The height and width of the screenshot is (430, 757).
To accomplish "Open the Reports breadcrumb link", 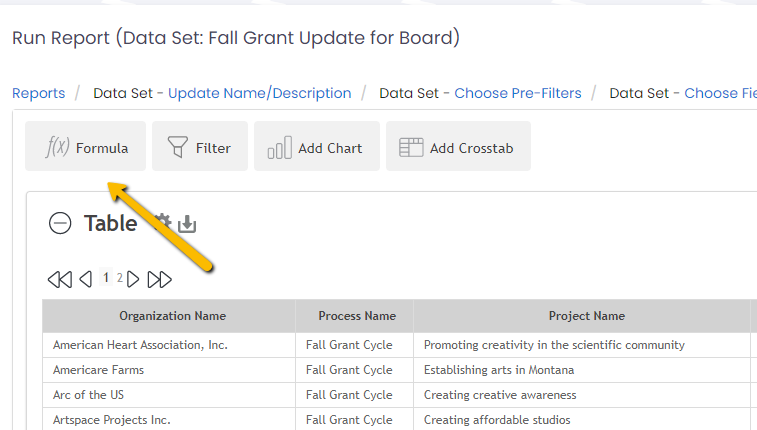I will (x=39, y=93).
